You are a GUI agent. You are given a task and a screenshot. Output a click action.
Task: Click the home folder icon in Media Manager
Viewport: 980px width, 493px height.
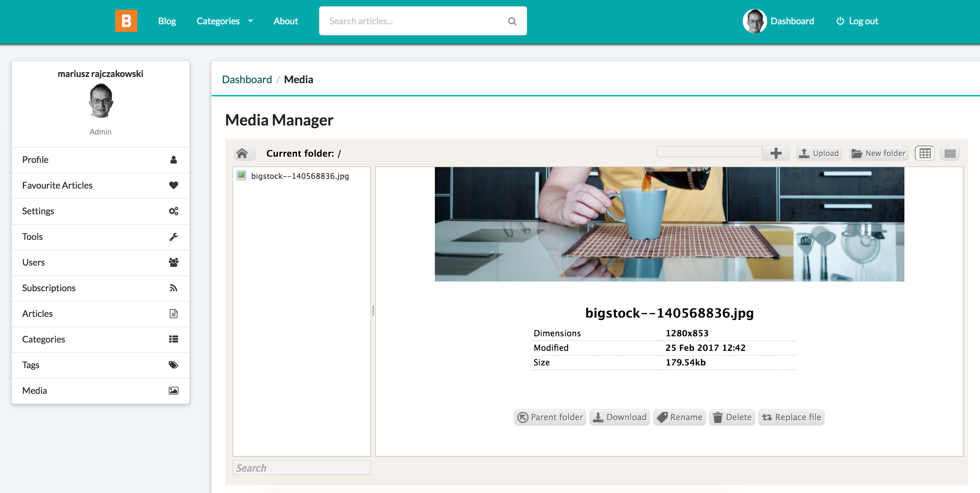[244, 153]
